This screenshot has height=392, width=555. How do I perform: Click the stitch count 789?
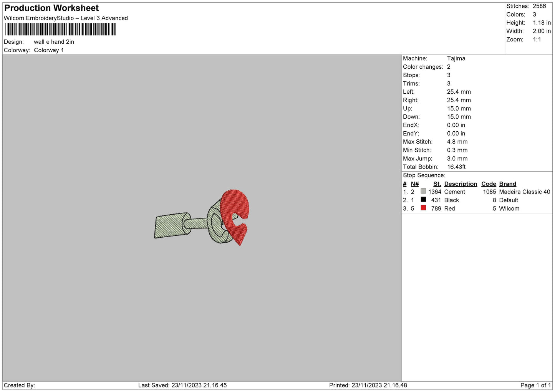(436, 209)
